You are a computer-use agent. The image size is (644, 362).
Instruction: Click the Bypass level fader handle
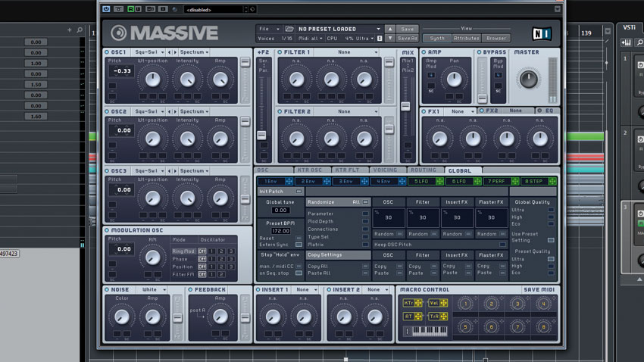click(x=483, y=98)
